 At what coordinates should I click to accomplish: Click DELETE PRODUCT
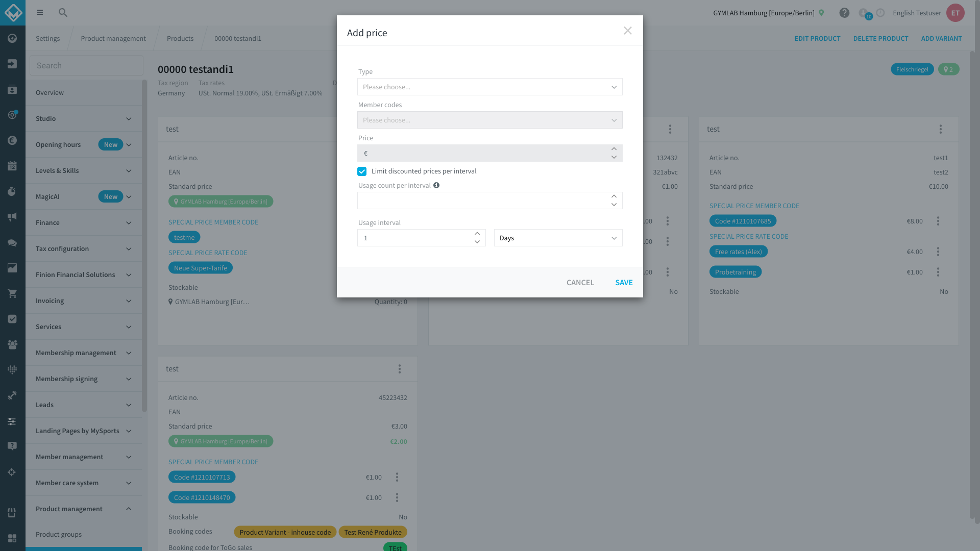tap(880, 38)
